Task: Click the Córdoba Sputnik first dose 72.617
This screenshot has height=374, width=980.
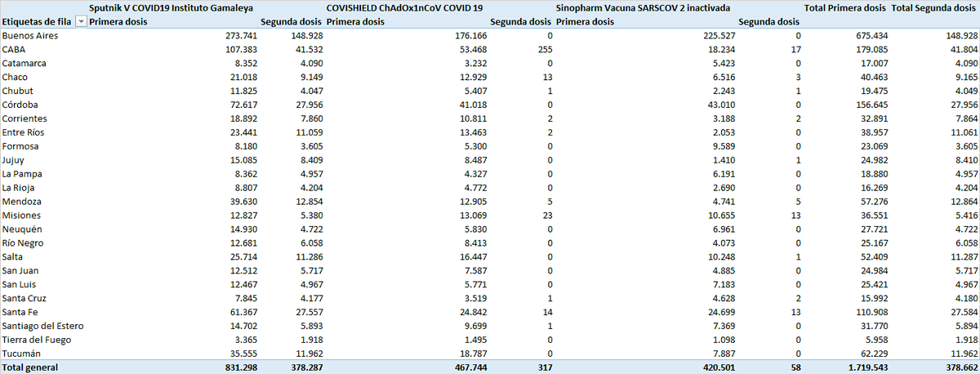Action: (x=243, y=105)
